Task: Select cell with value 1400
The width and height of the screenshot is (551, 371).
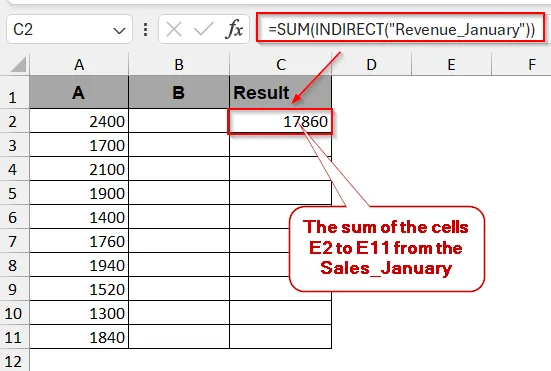Action: tap(79, 216)
